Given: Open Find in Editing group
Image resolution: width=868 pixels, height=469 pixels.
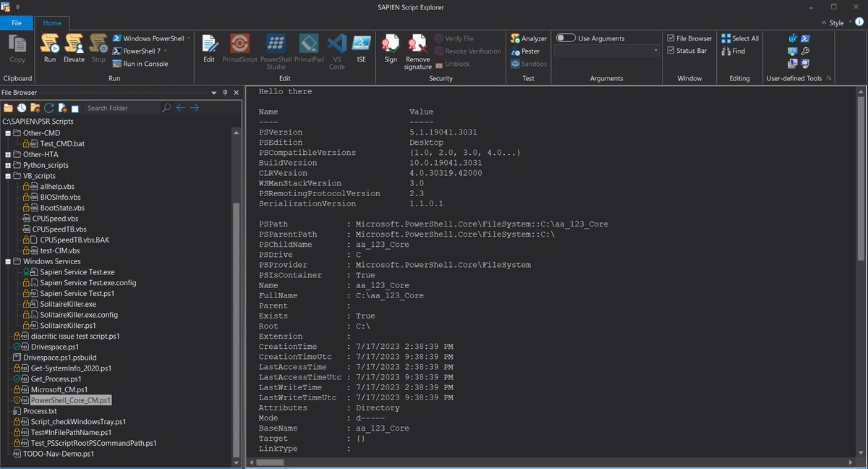Looking at the screenshot, I should click(733, 51).
